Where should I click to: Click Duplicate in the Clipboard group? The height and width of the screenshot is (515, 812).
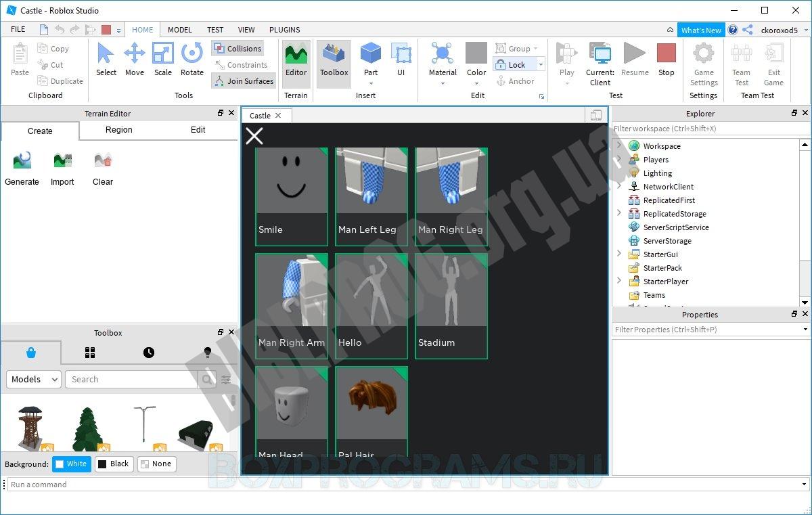tap(60, 81)
